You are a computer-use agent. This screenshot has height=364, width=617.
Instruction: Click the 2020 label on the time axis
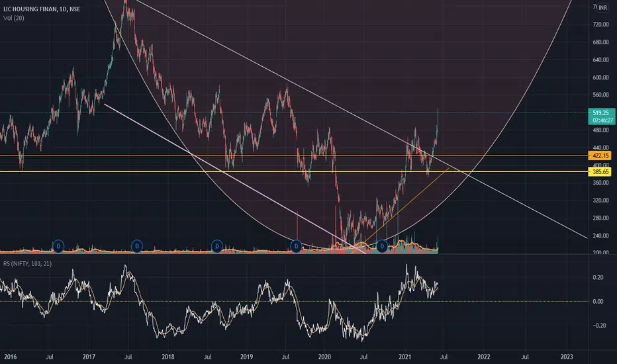point(324,357)
